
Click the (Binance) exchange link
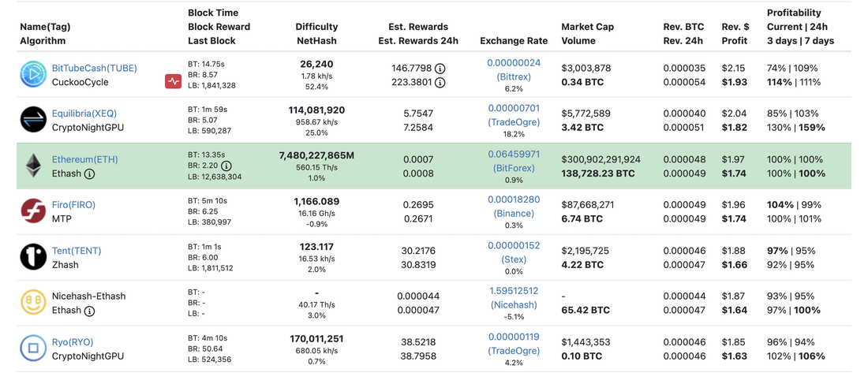[514, 214]
